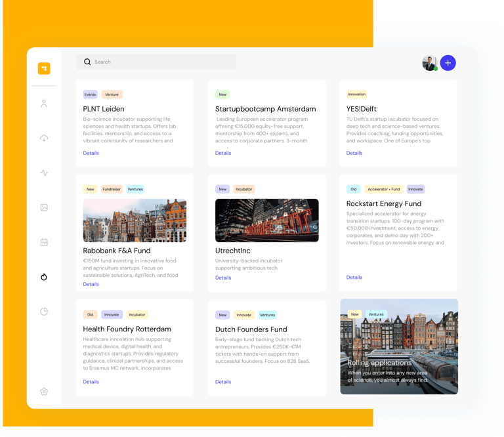Image resolution: width=504 pixels, height=437 pixels.
Task: Click the Innovate tag on Rockstart card
Action: [x=415, y=189]
